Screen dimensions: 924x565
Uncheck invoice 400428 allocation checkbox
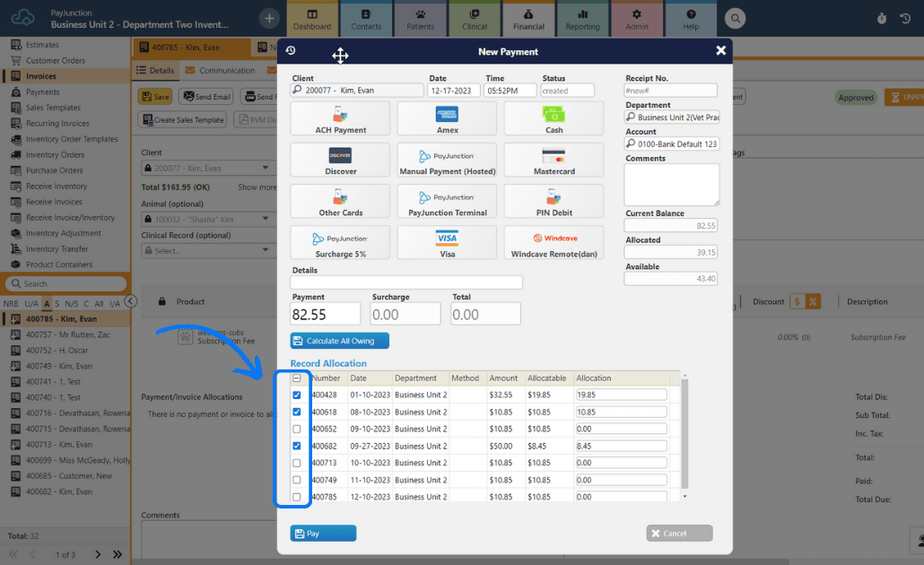[297, 395]
